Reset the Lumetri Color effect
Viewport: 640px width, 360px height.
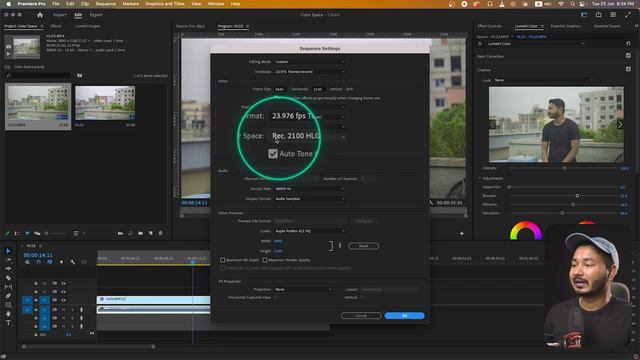pyautogui.click(x=628, y=44)
